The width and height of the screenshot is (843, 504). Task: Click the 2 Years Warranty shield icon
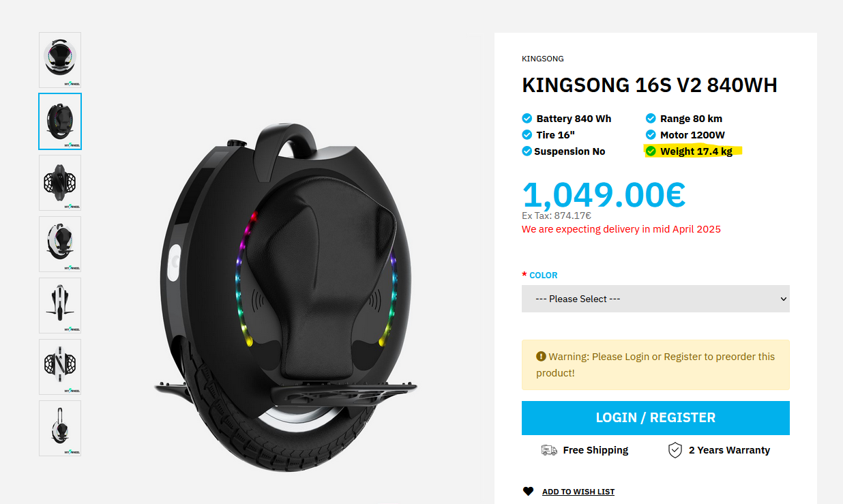675,450
